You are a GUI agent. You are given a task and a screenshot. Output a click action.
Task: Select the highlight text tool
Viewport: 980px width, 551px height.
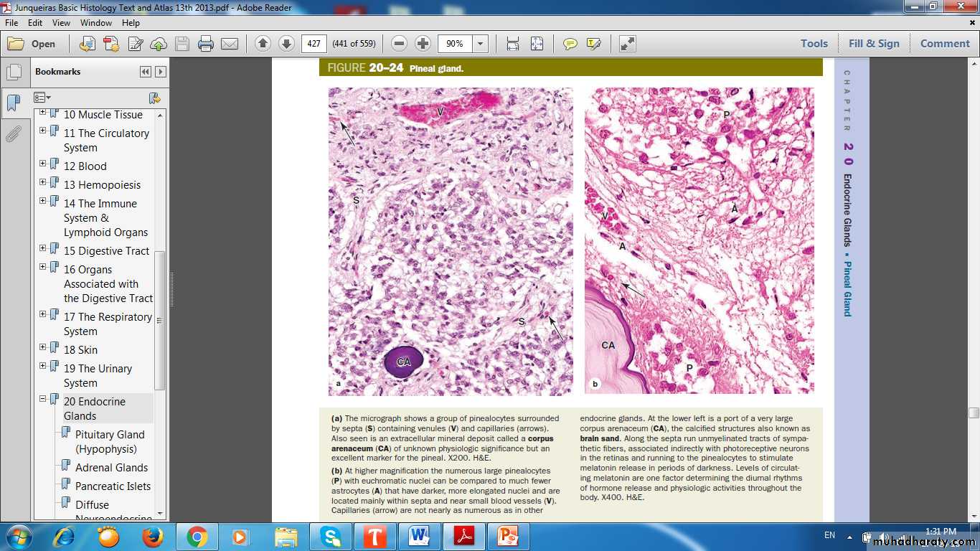point(593,44)
